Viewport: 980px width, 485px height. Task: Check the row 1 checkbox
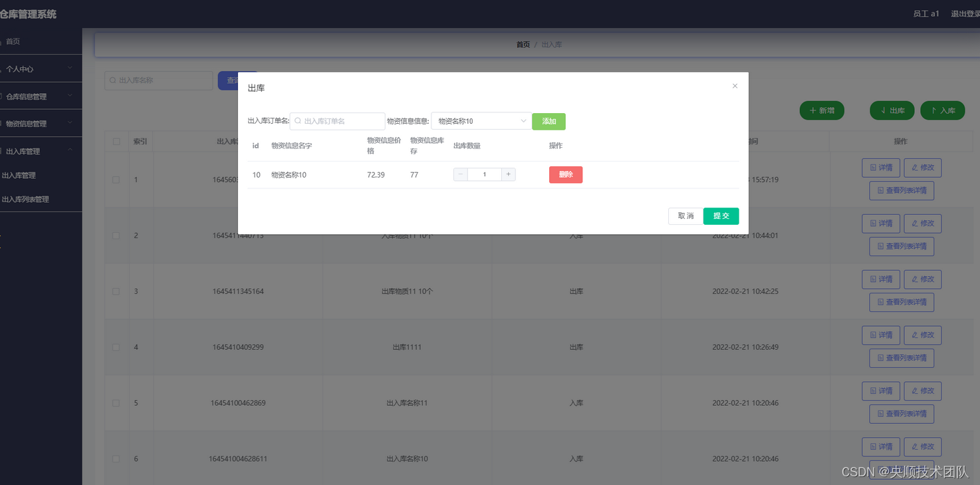[116, 180]
